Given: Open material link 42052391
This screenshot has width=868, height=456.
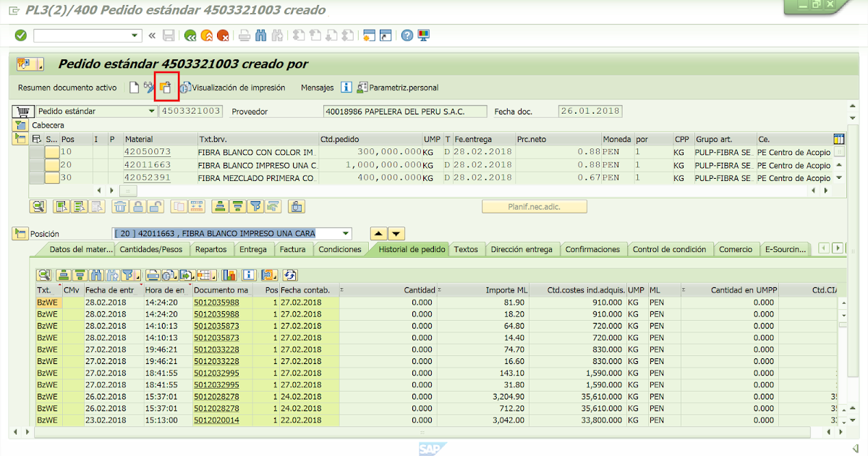Looking at the screenshot, I should (148, 178).
